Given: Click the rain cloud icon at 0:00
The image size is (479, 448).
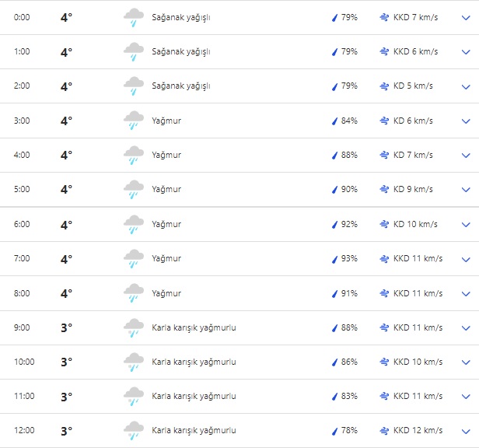Looking at the screenshot, I should 133,18.
